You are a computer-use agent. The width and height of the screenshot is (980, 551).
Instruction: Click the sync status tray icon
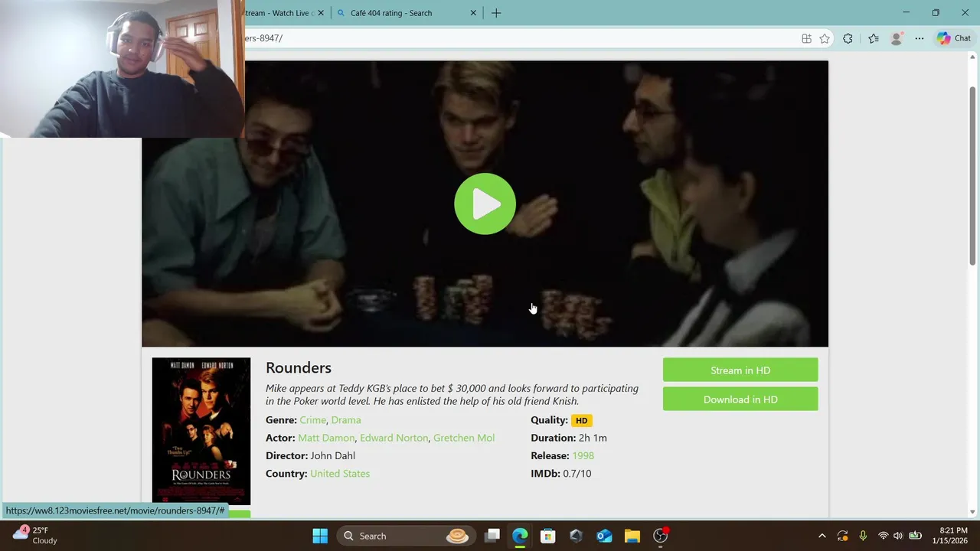point(842,536)
